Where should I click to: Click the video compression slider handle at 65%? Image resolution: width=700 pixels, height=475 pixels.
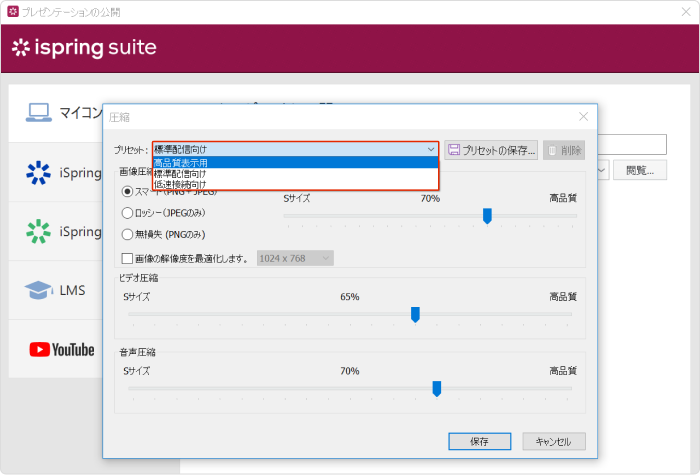[x=415, y=315]
